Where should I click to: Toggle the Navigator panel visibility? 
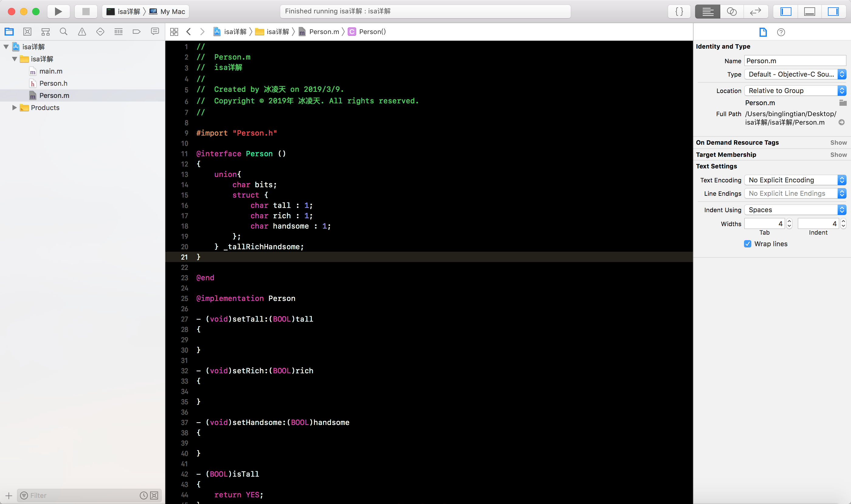click(x=786, y=12)
